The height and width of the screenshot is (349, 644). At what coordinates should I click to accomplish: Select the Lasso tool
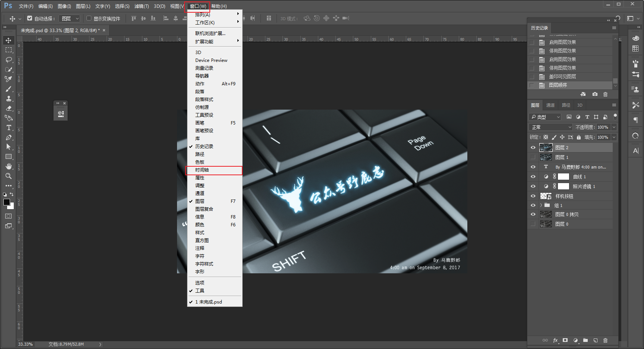click(9, 60)
